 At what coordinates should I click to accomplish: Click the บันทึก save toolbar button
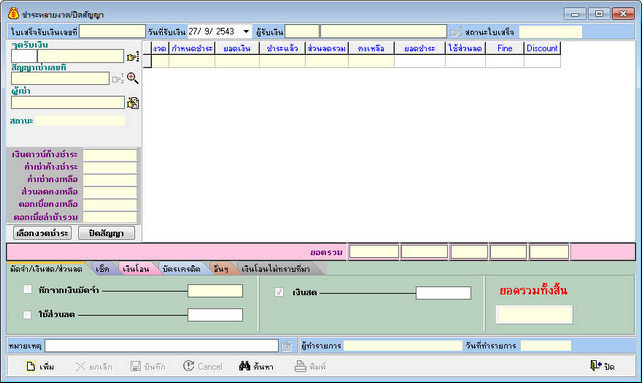click(x=148, y=366)
